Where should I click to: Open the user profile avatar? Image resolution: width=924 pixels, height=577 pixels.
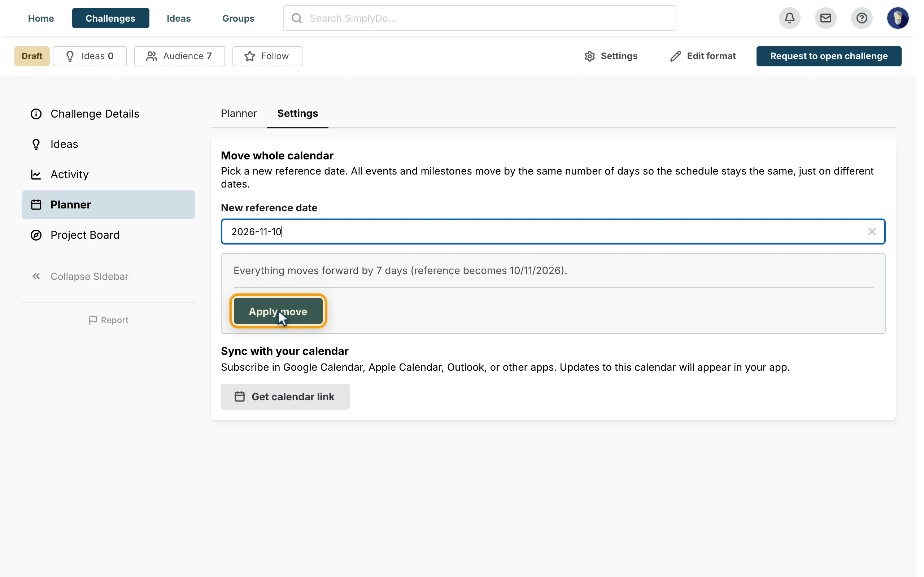pyautogui.click(x=898, y=18)
